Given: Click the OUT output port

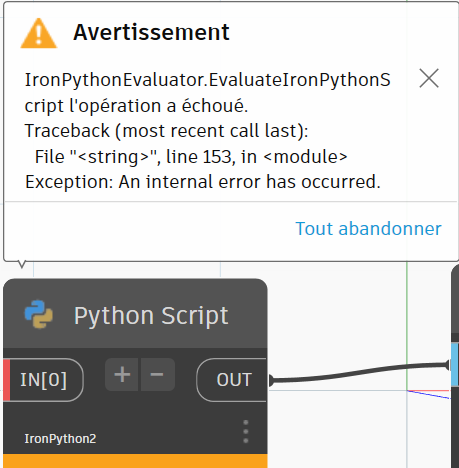Looking at the screenshot, I should pyautogui.click(x=232, y=380).
